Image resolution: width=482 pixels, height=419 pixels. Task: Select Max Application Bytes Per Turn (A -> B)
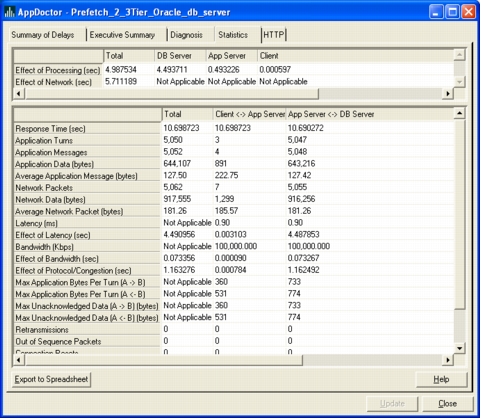87,283
